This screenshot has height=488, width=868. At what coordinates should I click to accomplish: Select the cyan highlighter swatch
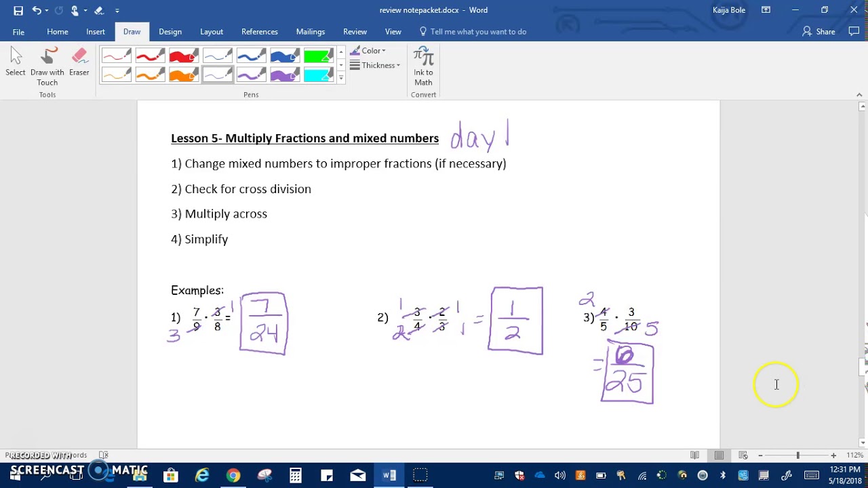(319, 75)
